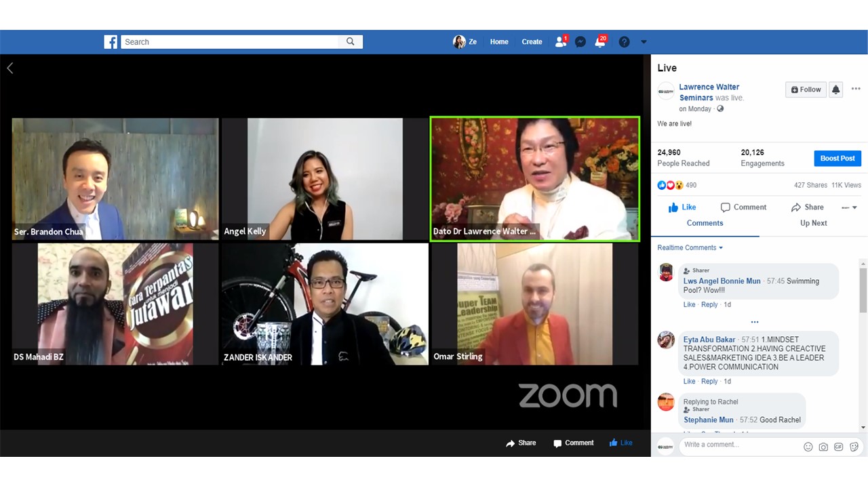Like Eyta Abu Bakar's comment

[690, 382]
